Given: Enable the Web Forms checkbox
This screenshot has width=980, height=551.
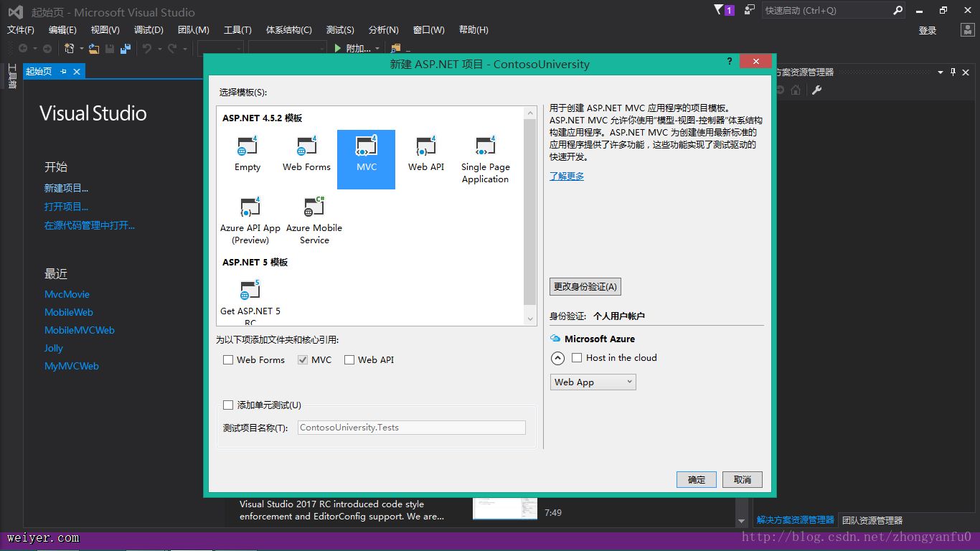Looking at the screenshot, I should pyautogui.click(x=228, y=360).
